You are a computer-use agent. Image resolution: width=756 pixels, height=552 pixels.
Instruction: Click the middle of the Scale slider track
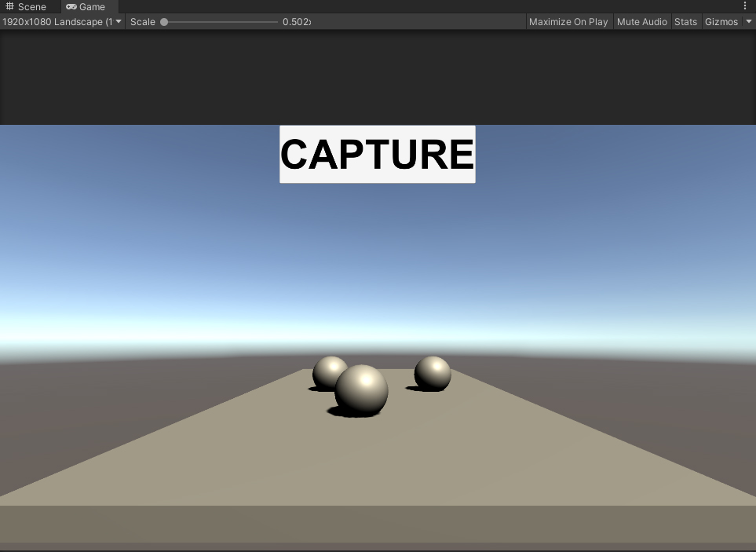220,22
